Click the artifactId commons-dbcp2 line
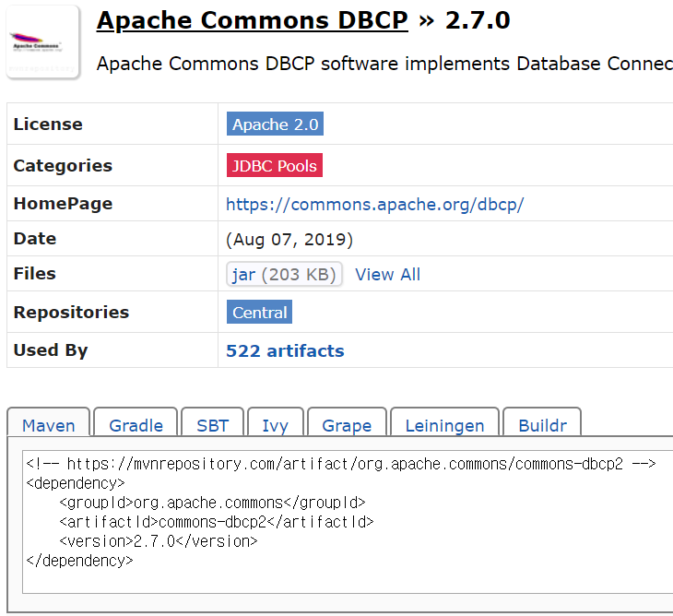This screenshot has width=673, height=616. [x=217, y=522]
